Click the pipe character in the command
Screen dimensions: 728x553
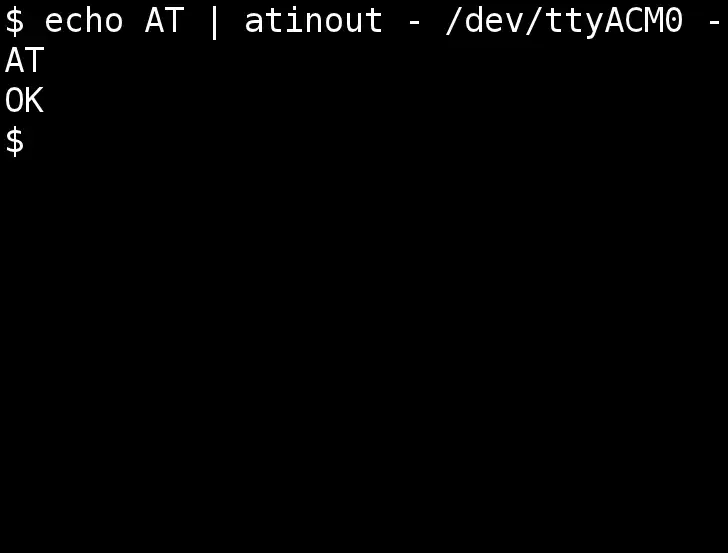coord(214,22)
